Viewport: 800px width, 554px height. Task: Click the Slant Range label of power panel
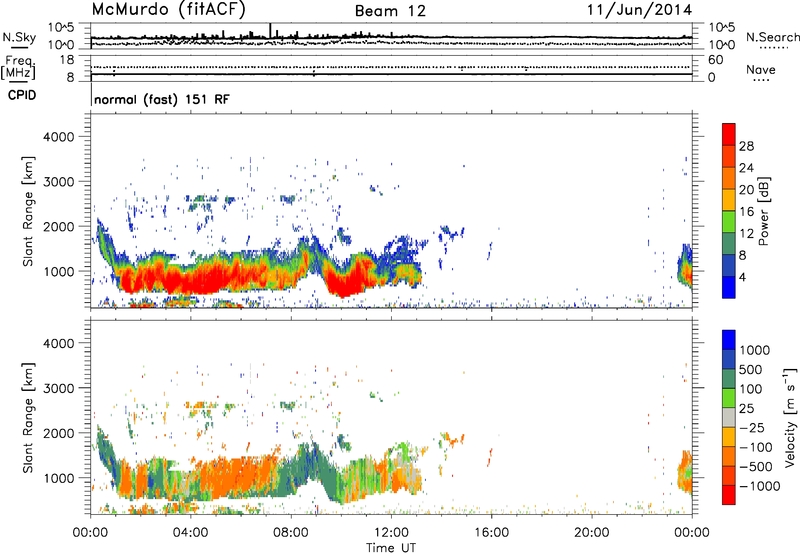[28, 211]
